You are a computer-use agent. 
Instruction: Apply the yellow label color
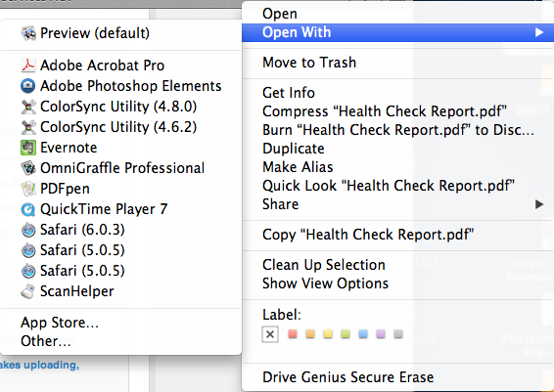click(328, 333)
